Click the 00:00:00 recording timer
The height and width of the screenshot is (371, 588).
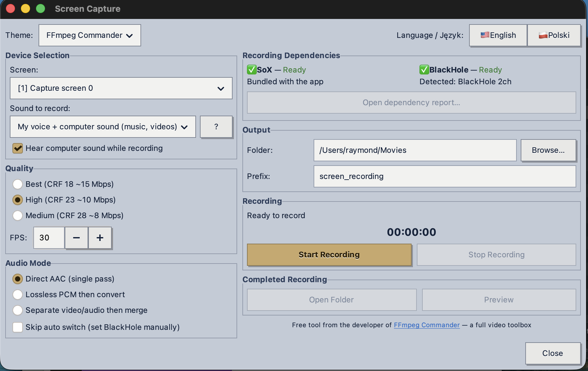[412, 232]
